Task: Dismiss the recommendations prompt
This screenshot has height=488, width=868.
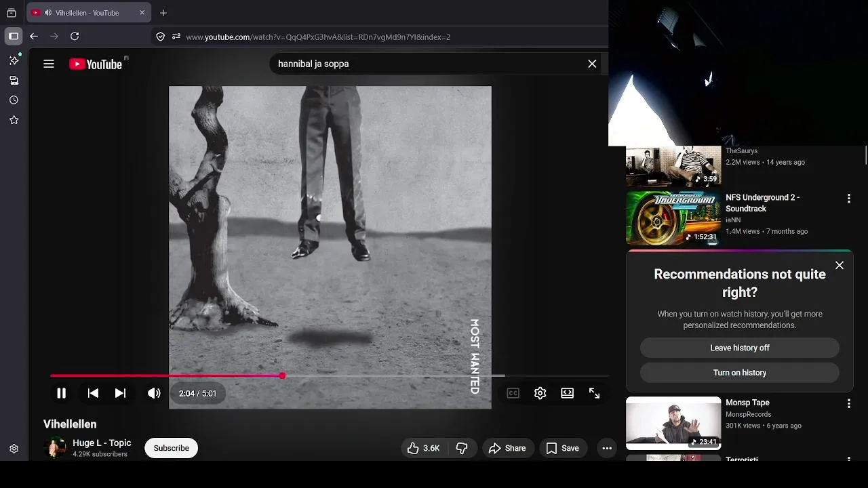Action: pos(840,266)
